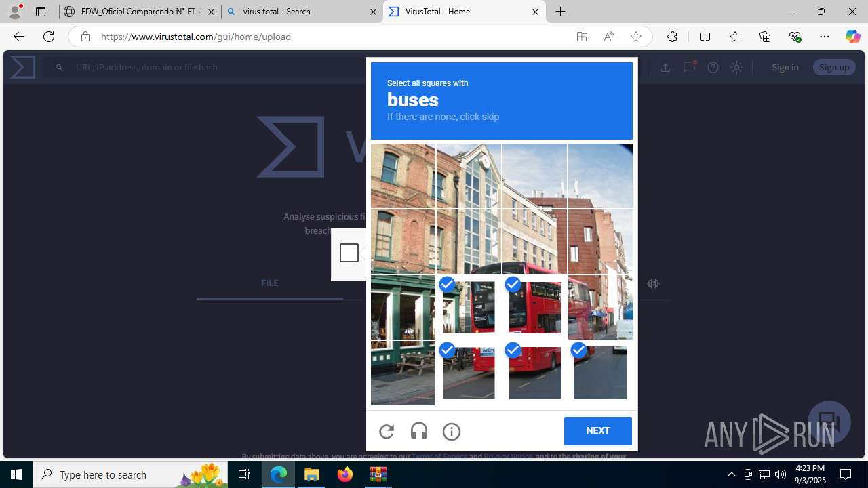Screen dimensions: 868x488
Task: Click the Sign up button
Action: [834, 67]
